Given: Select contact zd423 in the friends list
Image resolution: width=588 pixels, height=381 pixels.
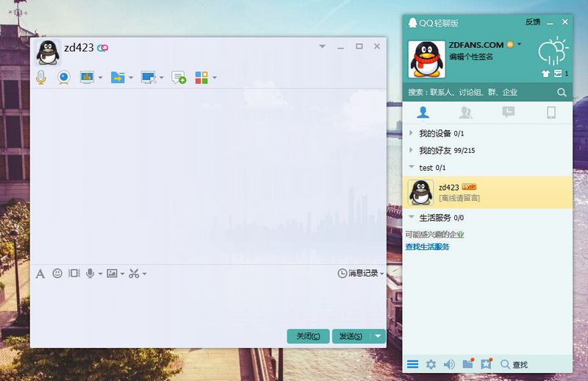Looking at the screenshot, I should [487, 193].
